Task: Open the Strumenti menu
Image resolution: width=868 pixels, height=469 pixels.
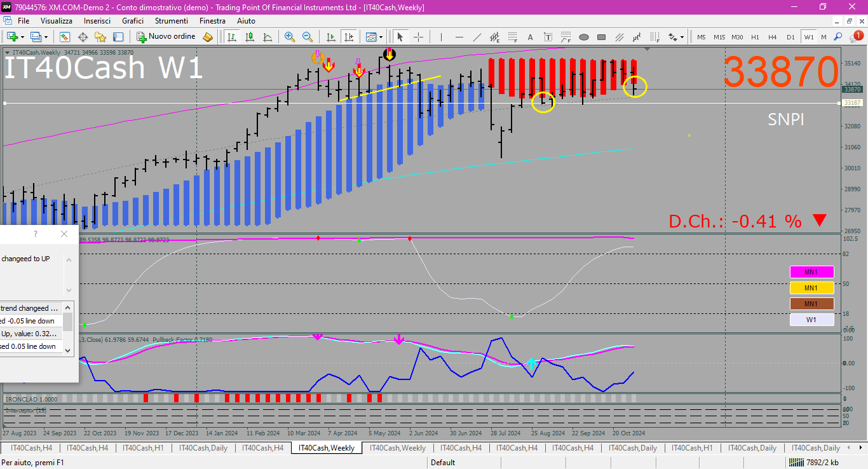Action: (172, 21)
